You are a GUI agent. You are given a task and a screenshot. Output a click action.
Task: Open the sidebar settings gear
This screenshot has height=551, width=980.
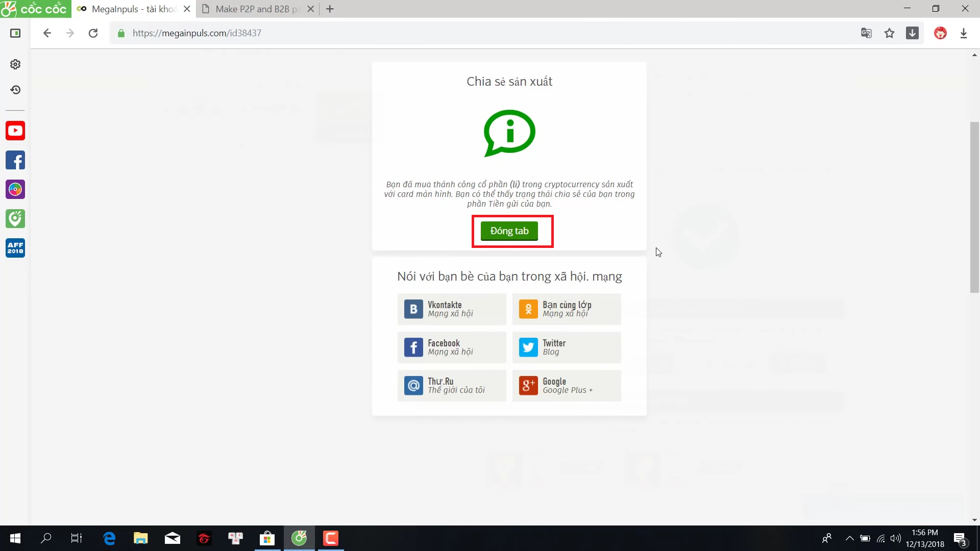(x=15, y=64)
